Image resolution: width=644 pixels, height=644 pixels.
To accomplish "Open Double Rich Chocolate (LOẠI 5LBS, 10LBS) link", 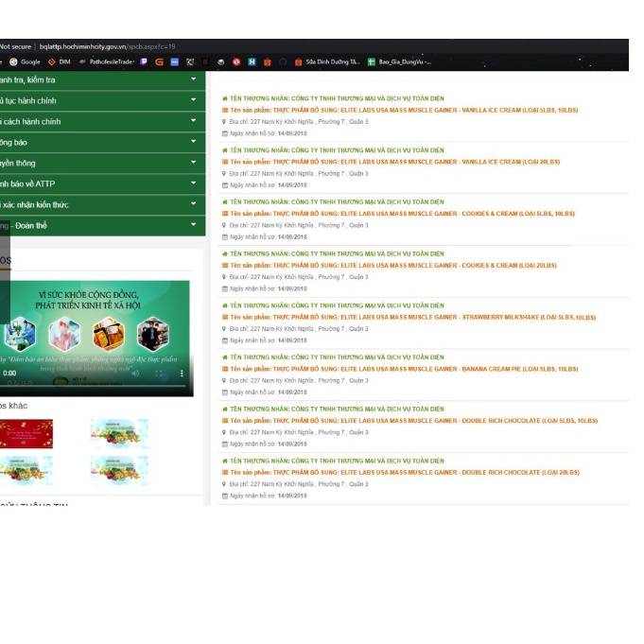I will point(413,421).
